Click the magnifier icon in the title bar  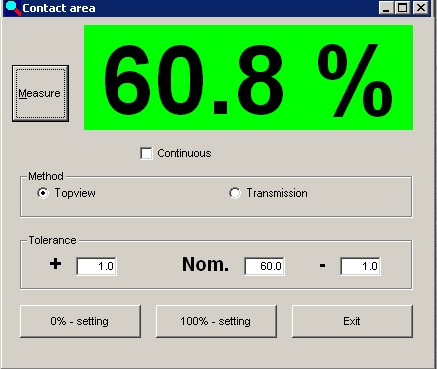click(13, 8)
